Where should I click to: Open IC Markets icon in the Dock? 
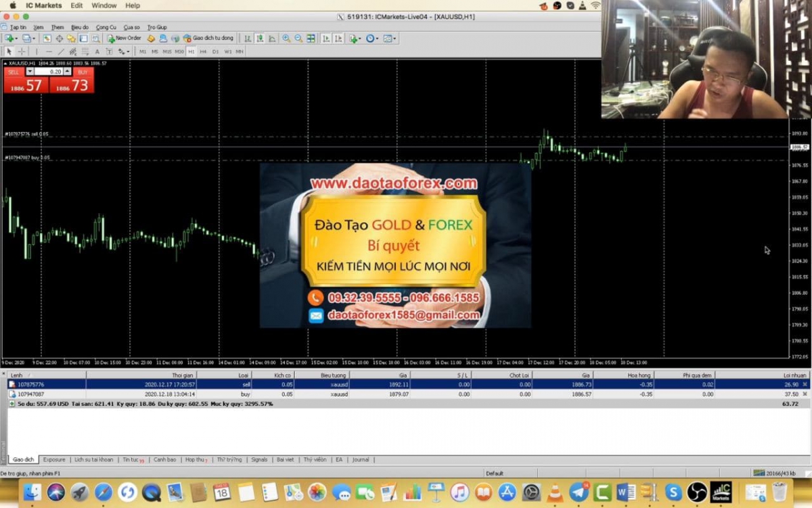coord(721,492)
